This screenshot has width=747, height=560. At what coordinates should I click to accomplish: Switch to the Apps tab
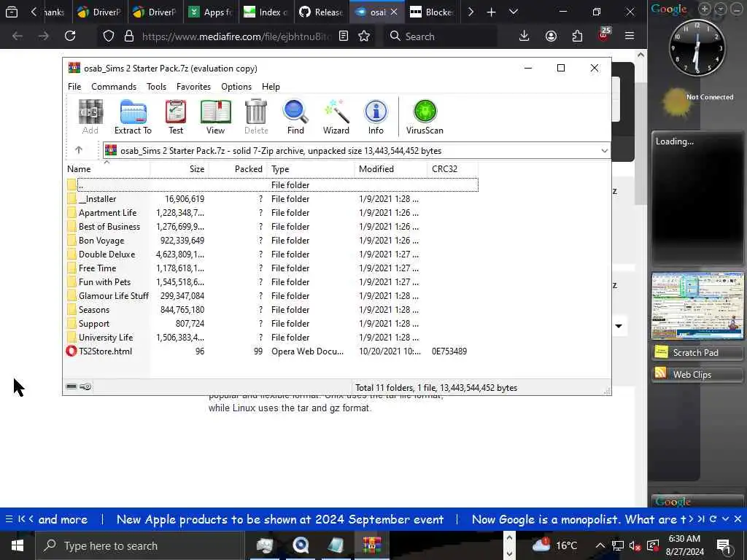[x=210, y=12]
